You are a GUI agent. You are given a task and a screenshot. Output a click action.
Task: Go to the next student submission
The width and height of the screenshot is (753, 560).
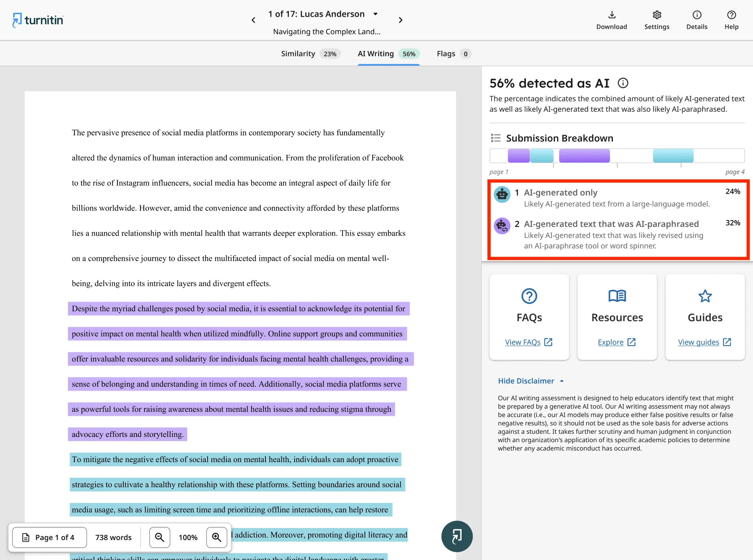pyautogui.click(x=400, y=20)
